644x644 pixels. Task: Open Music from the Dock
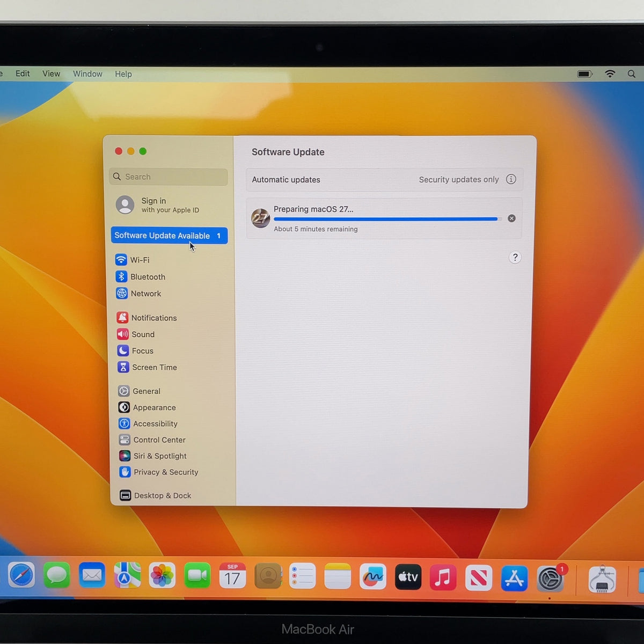click(443, 577)
